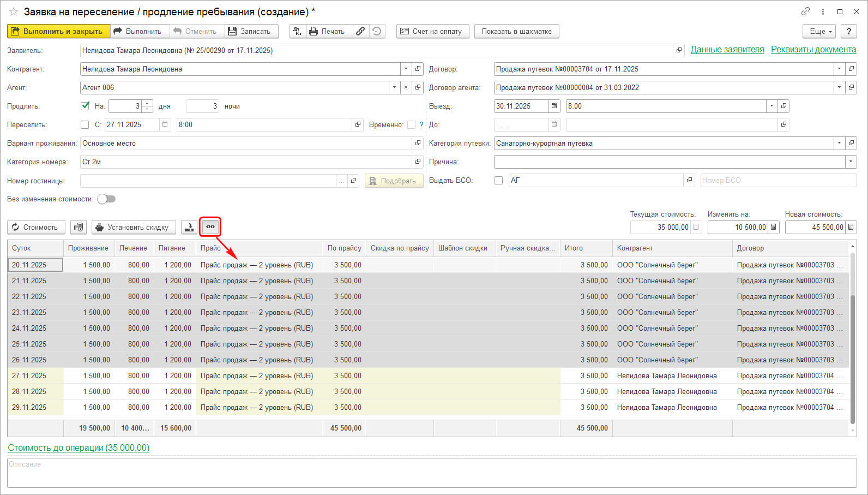The height and width of the screenshot is (495, 868).
Task: Open the history clock icon in toolbar
Action: point(377,32)
